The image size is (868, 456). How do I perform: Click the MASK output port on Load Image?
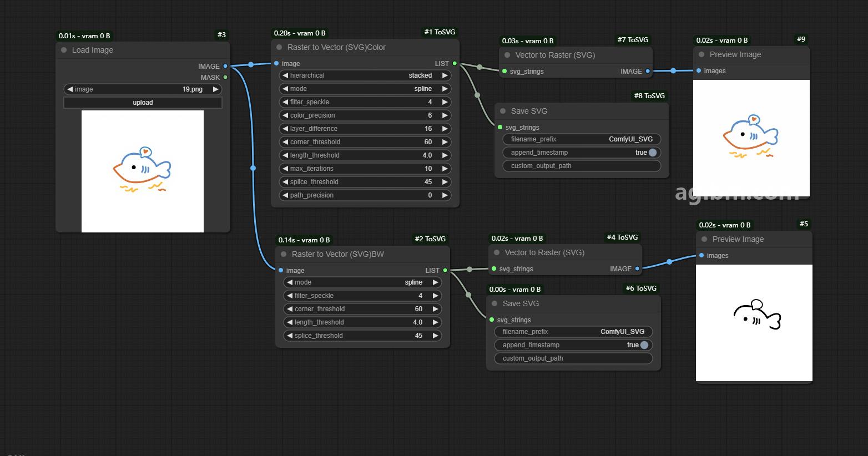[225, 77]
